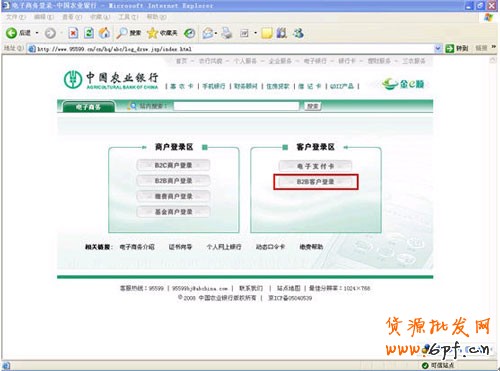Open the 编辑 (Edit) menu
The width and height of the screenshot is (500, 371).
coord(44,17)
